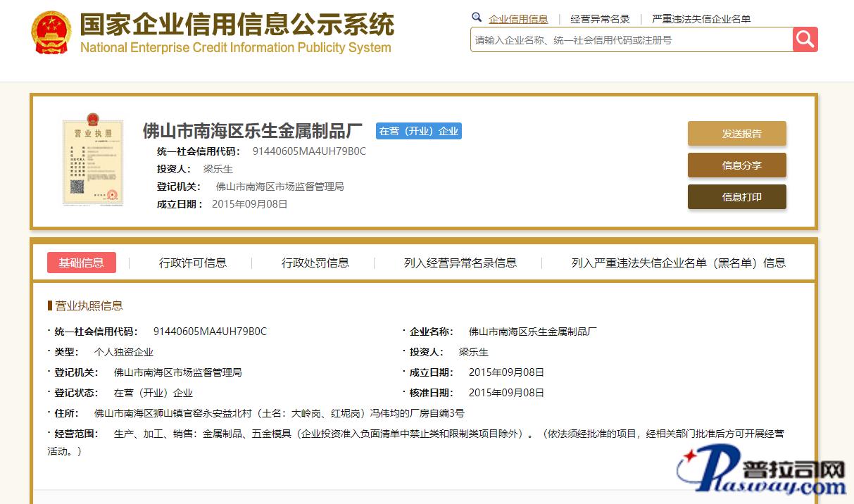Open the 行政许可信息 tab
Image resolution: width=854 pixels, height=504 pixels.
[x=192, y=263]
